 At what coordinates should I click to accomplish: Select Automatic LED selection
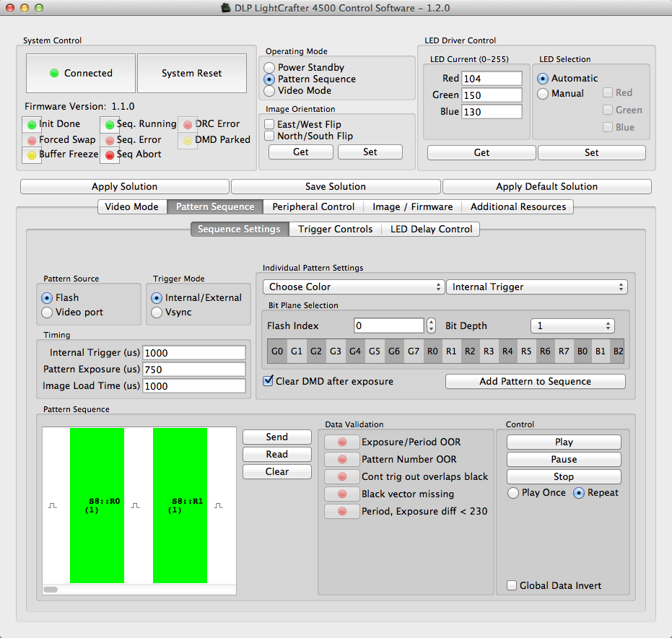pyautogui.click(x=543, y=79)
